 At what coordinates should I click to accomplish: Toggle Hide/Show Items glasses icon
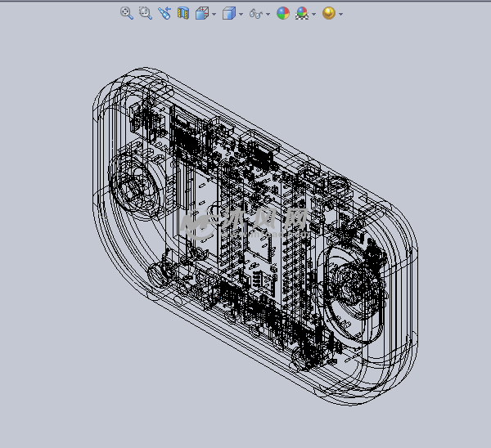tap(255, 14)
